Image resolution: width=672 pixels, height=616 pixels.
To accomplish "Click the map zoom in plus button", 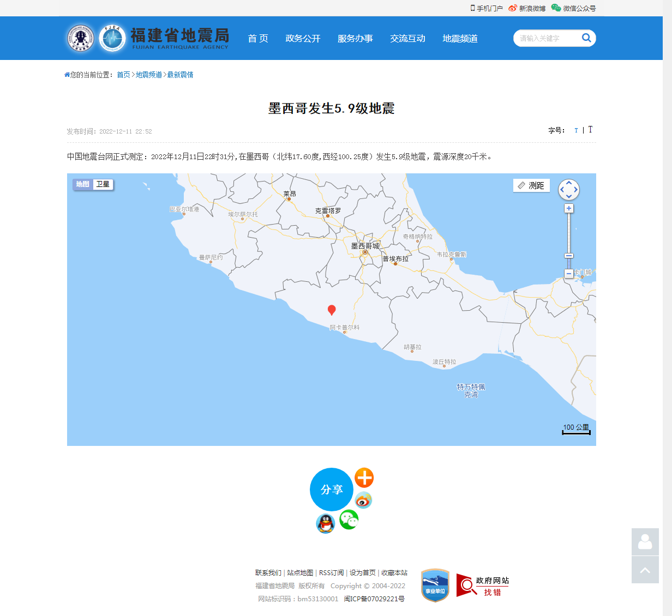I will [569, 208].
